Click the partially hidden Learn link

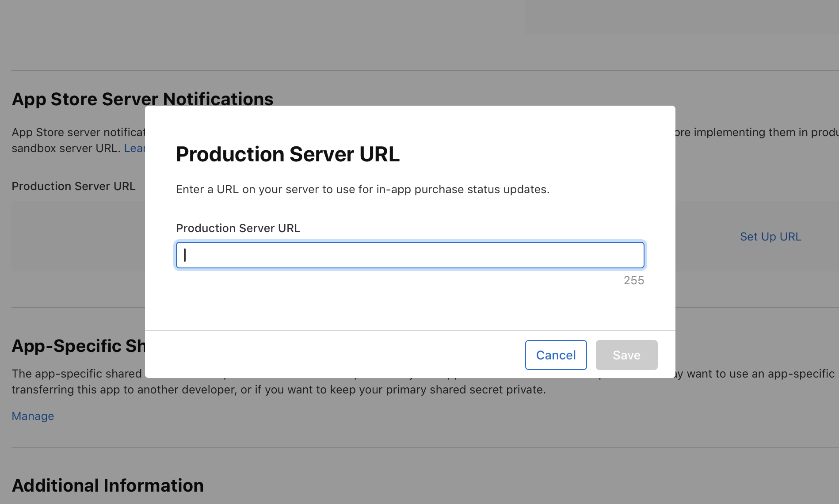(x=134, y=148)
